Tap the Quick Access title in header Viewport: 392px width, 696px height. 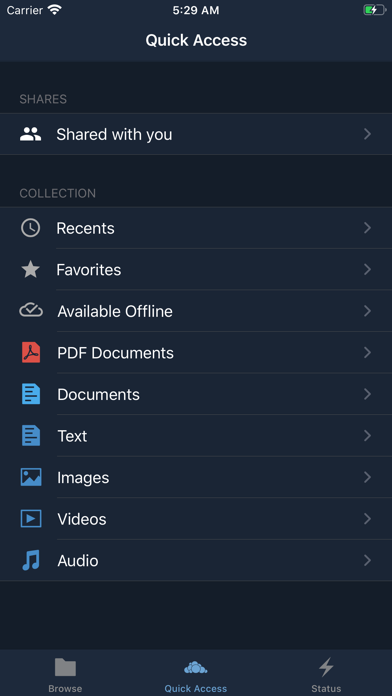(196, 40)
